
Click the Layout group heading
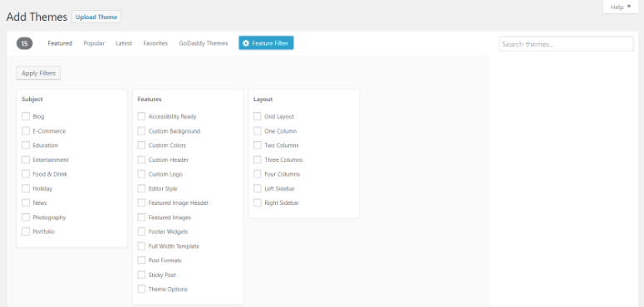click(263, 100)
